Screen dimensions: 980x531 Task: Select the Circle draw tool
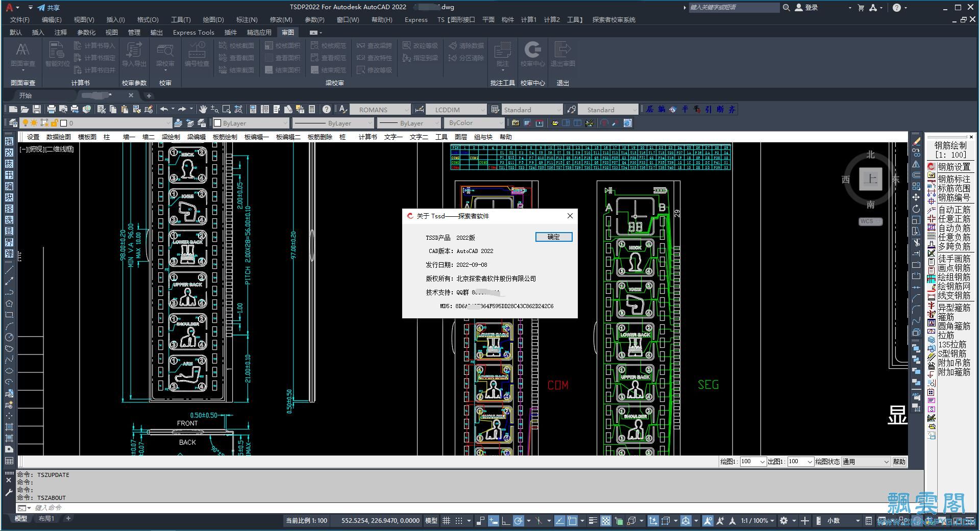click(9, 337)
